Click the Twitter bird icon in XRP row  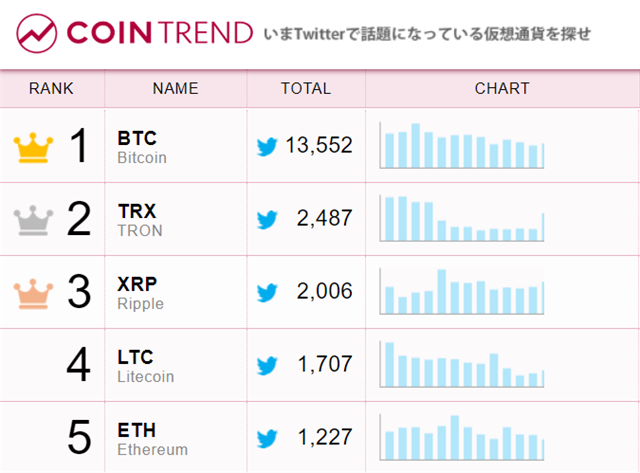tap(267, 292)
